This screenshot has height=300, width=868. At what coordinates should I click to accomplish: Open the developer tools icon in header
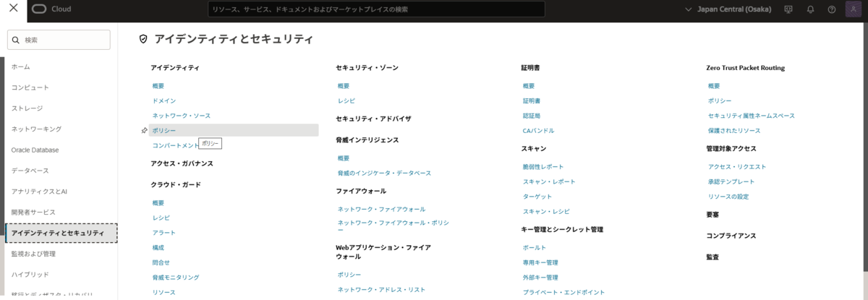coord(788,9)
